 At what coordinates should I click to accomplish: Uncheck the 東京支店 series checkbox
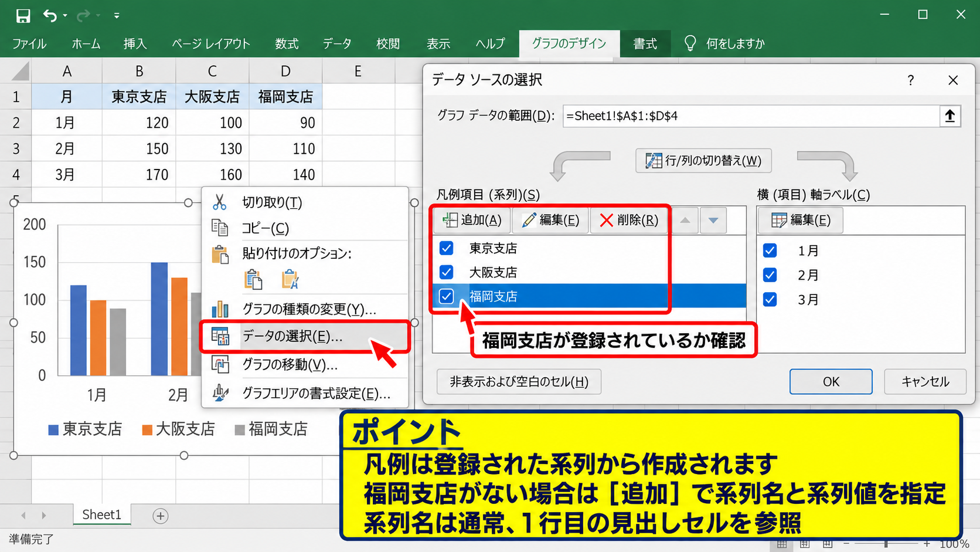point(446,248)
